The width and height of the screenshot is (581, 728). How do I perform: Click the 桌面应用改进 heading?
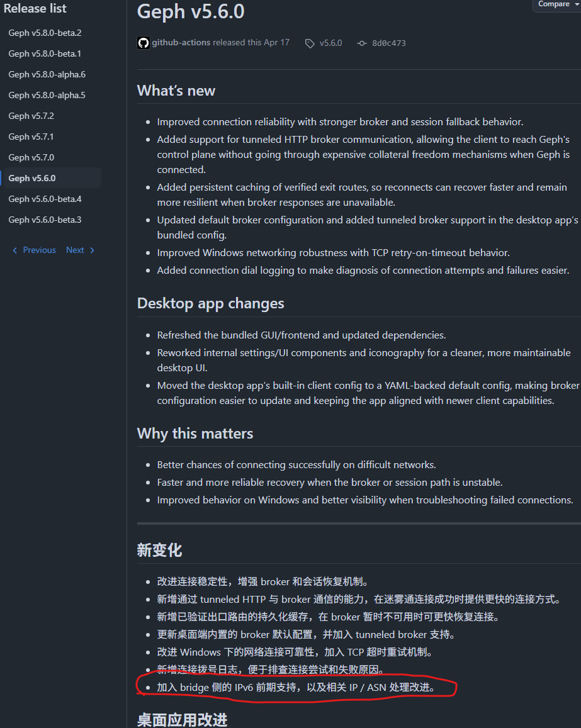tap(182, 720)
